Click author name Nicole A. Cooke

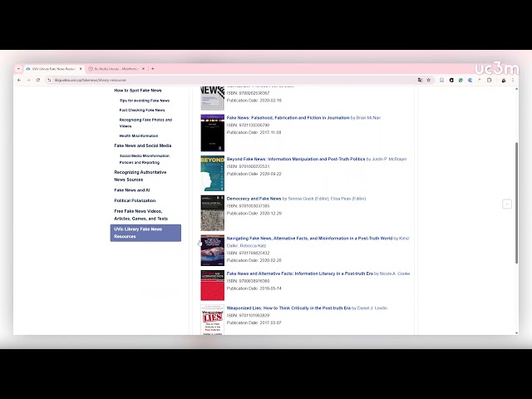pyautogui.click(x=395, y=273)
